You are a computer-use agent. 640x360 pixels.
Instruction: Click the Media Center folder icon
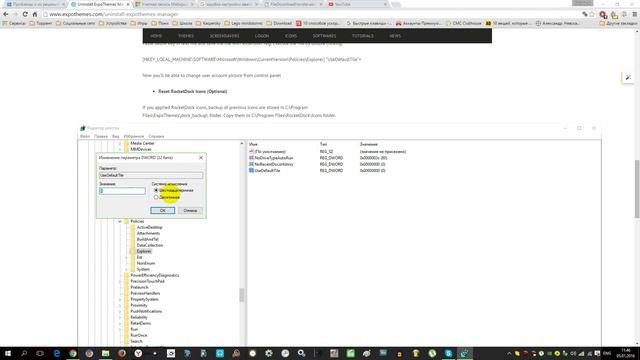click(x=127, y=144)
